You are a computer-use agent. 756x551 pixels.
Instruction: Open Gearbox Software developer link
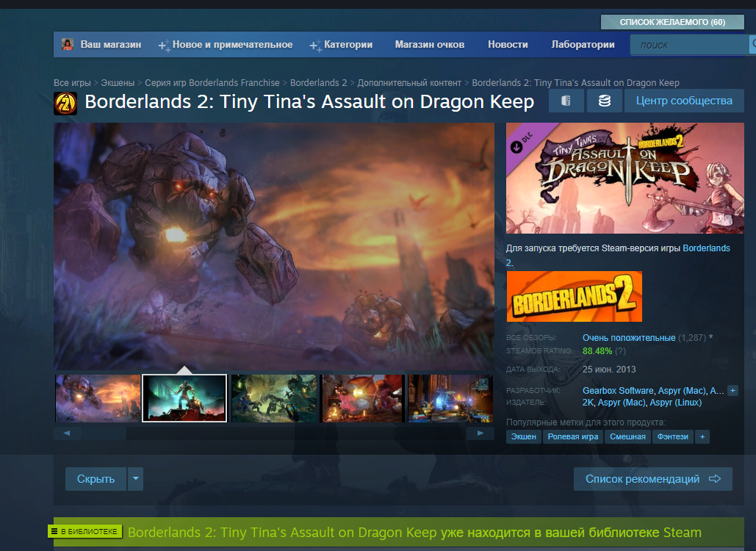618,390
